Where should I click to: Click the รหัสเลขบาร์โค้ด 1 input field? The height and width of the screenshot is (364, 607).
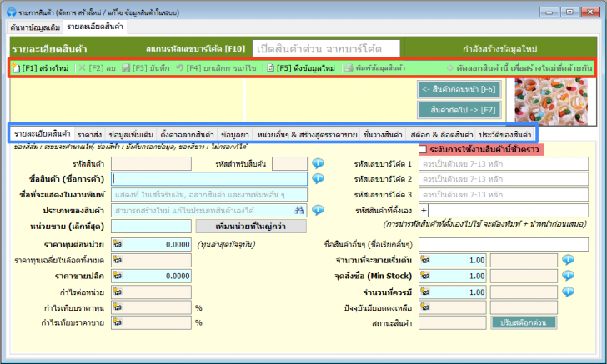(x=504, y=163)
